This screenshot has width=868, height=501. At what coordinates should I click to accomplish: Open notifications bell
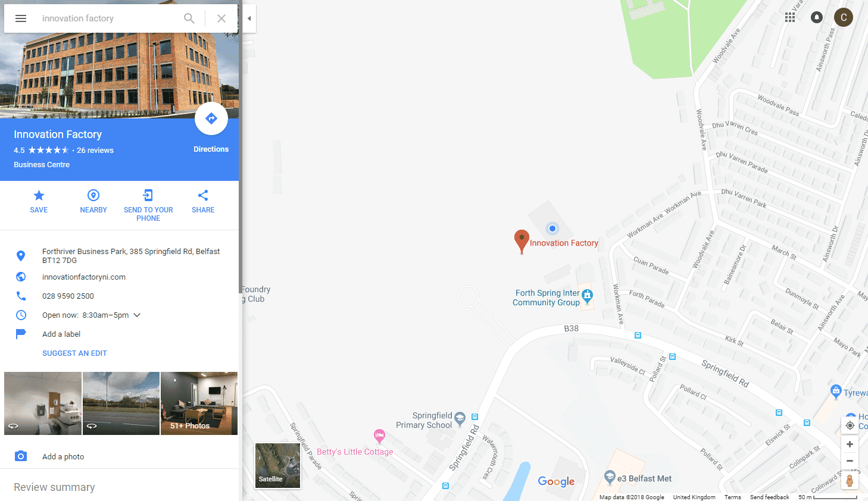817,17
